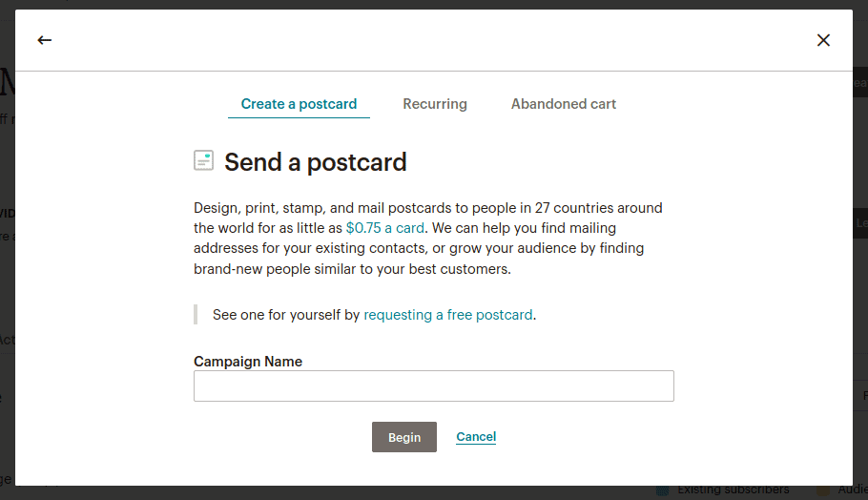Click the Existing subscribers legend label

coord(734,490)
